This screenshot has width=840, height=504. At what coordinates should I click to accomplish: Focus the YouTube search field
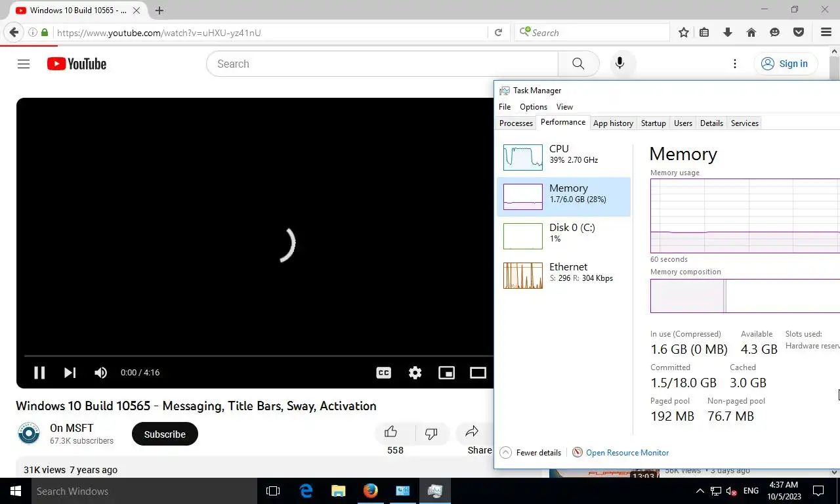(382, 64)
